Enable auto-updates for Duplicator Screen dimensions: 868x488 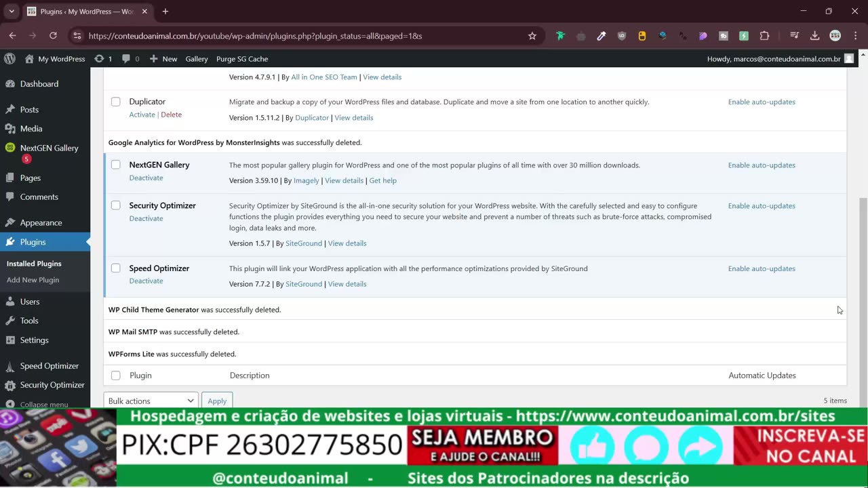[762, 102]
